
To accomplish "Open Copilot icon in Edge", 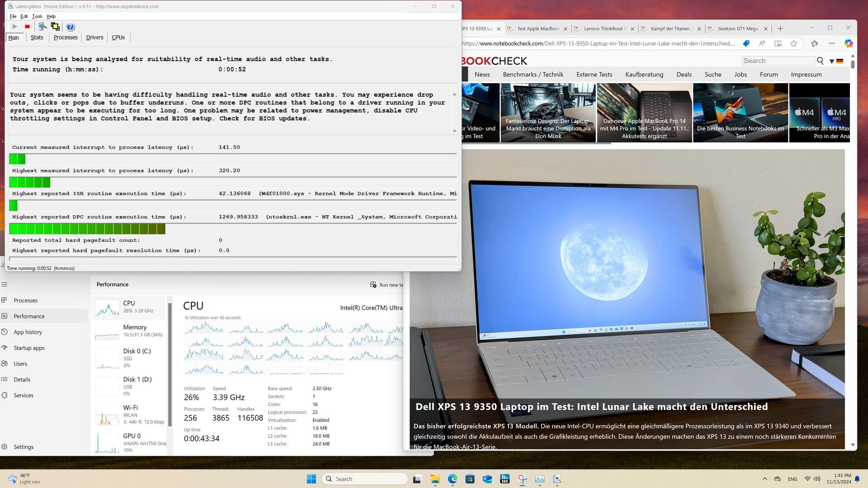I will tap(849, 43).
